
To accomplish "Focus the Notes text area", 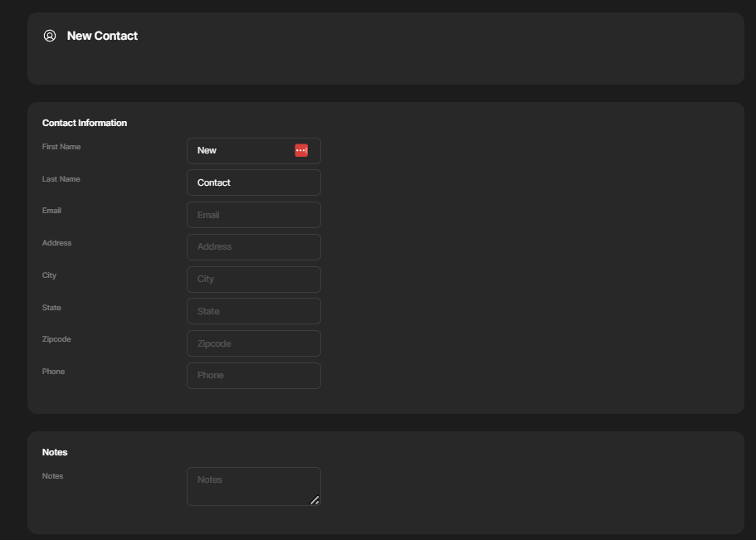I will [254, 486].
